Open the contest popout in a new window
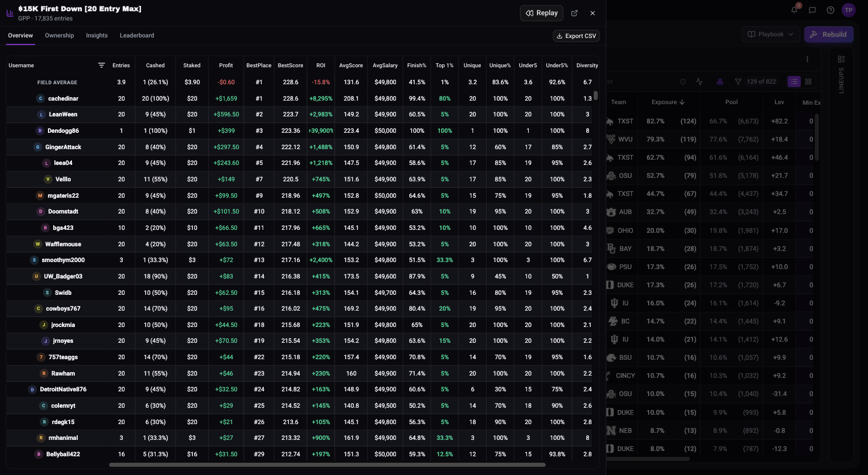868x475 pixels. (x=574, y=13)
